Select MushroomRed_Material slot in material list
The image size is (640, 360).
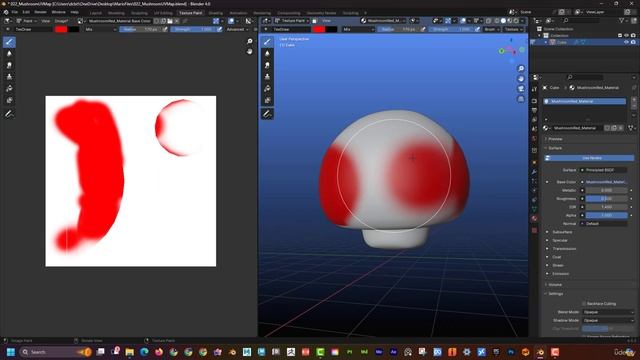click(584, 101)
